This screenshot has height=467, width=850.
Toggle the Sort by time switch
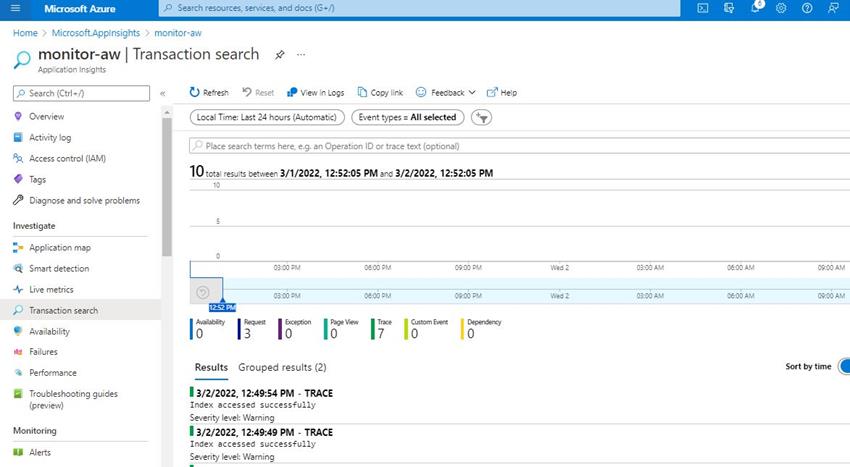[844, 367]
